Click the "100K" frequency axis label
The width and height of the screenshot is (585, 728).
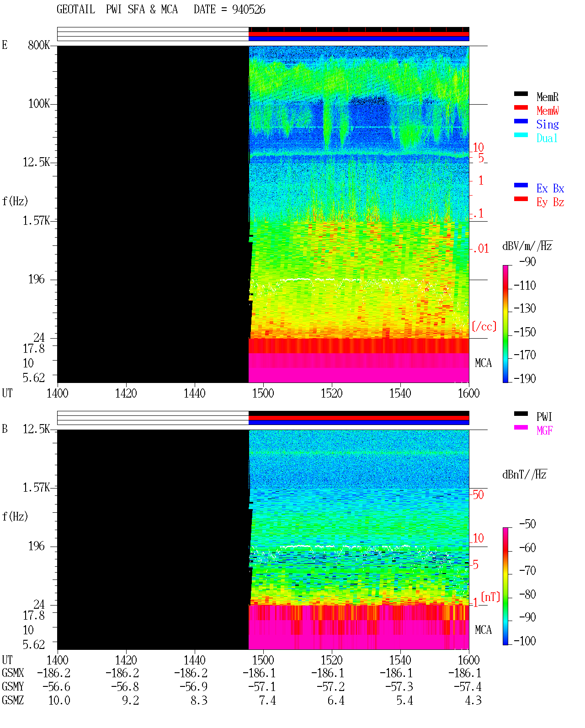[39, 104]
